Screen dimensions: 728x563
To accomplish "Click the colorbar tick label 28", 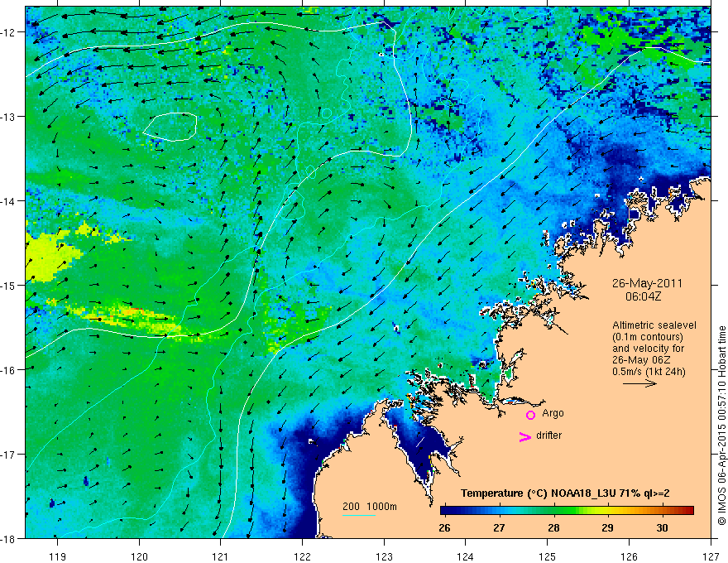I will point(553,528).
